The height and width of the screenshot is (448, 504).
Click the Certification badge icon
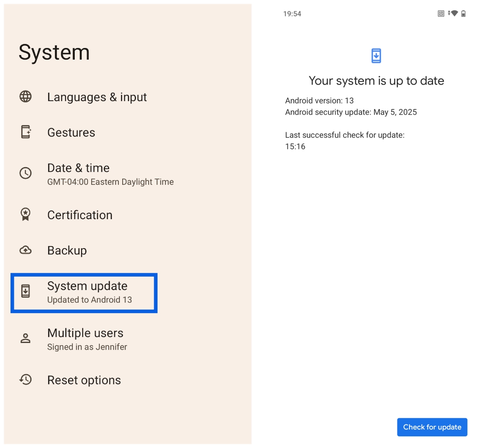pyautogui.click(x=25, y=214)
